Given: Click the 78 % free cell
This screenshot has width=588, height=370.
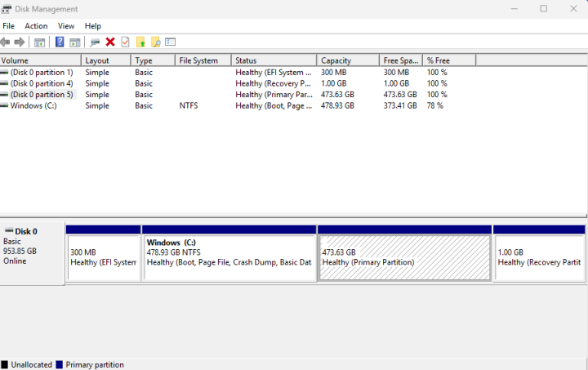Looking at the screenshot, I should tap(435, 106).
